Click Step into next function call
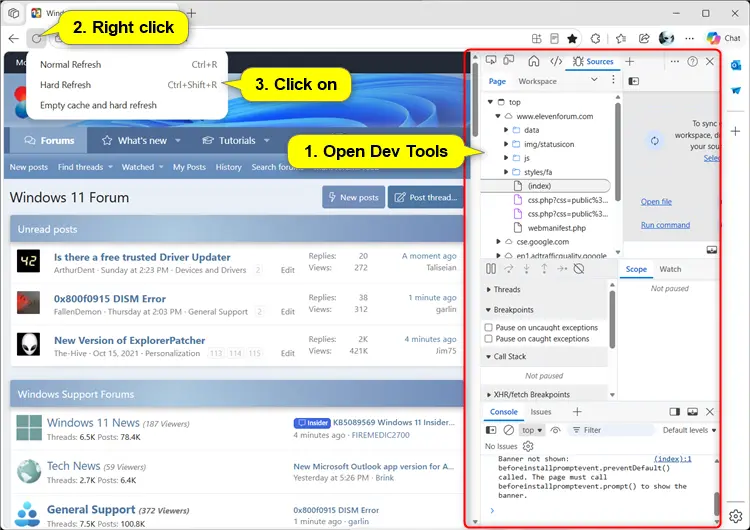This screenshot has width=750, height=530. [527, 269]
